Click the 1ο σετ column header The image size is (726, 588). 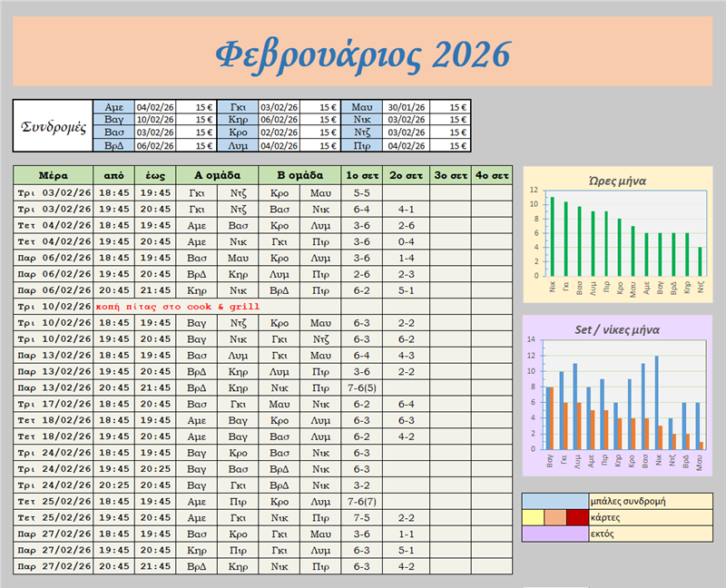click(x=361, y=175)
